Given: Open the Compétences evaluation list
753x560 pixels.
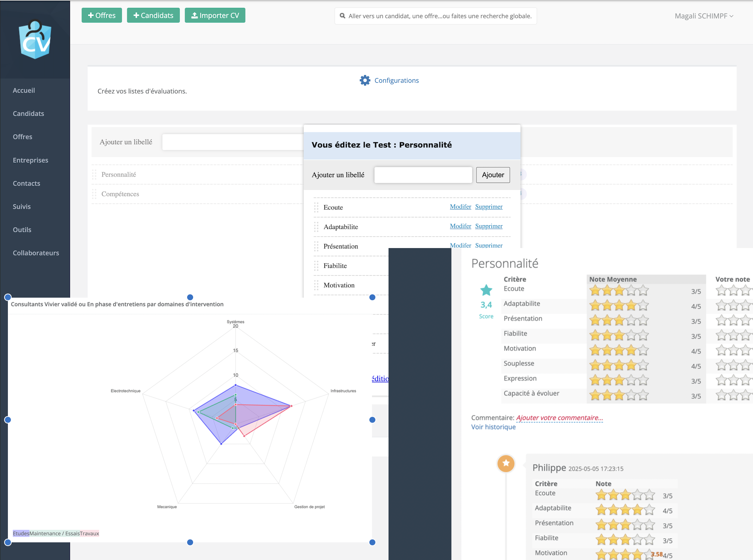Looking at the screenshot, I should [120, 194].
